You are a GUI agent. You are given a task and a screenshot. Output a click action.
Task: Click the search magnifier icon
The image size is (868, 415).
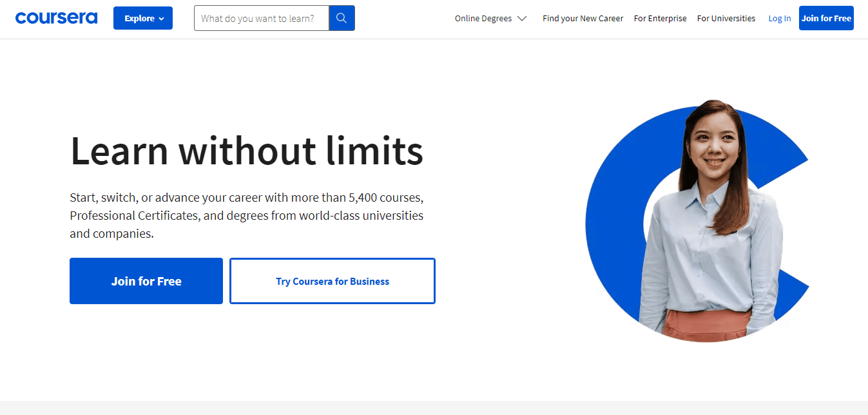[342, 18]
